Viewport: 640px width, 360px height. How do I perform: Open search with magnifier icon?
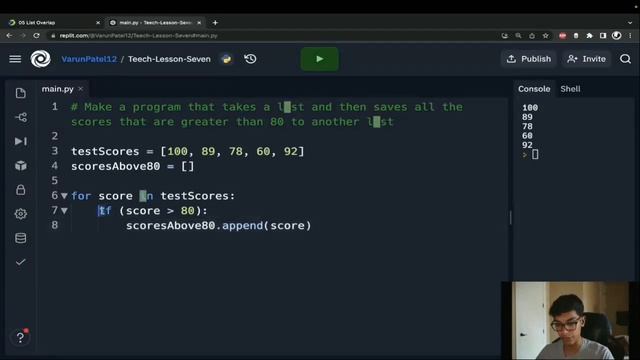tap(625, 59)
